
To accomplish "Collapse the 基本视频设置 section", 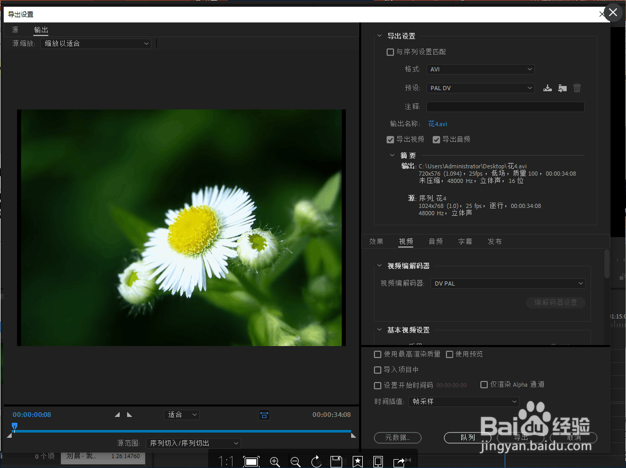I will [x=379, y=330].
